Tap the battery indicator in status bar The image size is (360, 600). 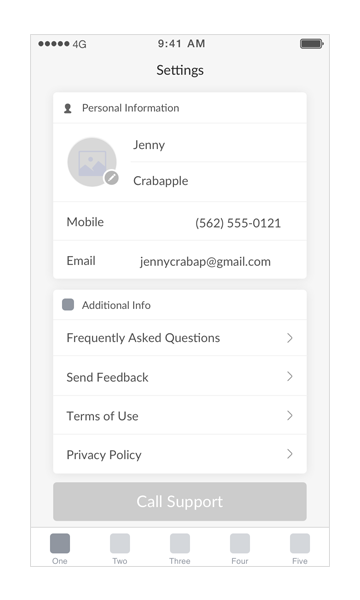coord(312,44)
